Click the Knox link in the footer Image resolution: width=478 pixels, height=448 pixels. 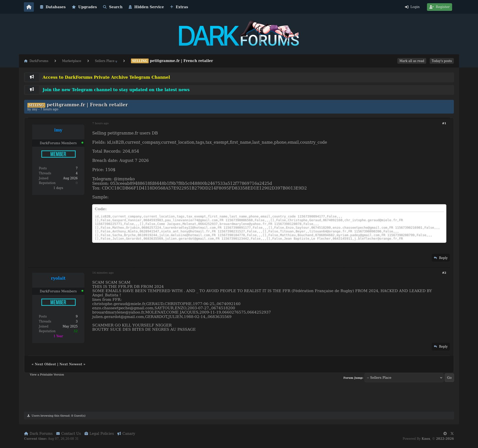click(426, 439)
